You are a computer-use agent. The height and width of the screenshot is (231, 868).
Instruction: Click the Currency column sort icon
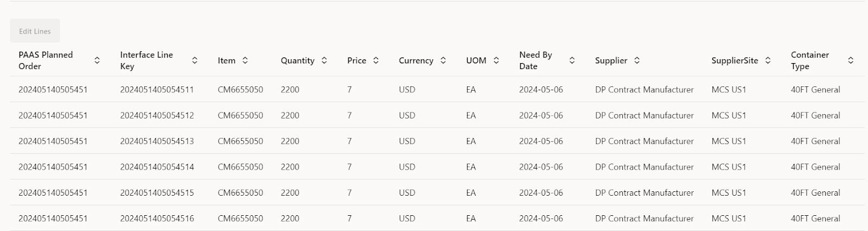443,60
